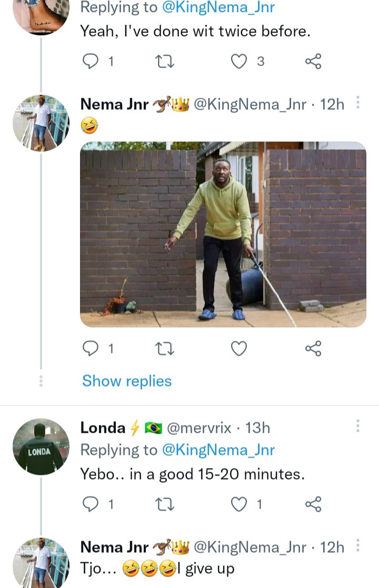Retweet Nema Jnr's photo tweet
379x588 pixels.
coord(165,349)
